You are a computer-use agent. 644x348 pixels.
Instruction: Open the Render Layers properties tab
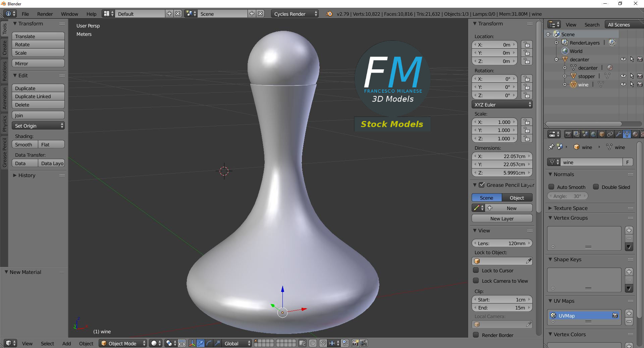pyautogui.click(x=577, y=134)
